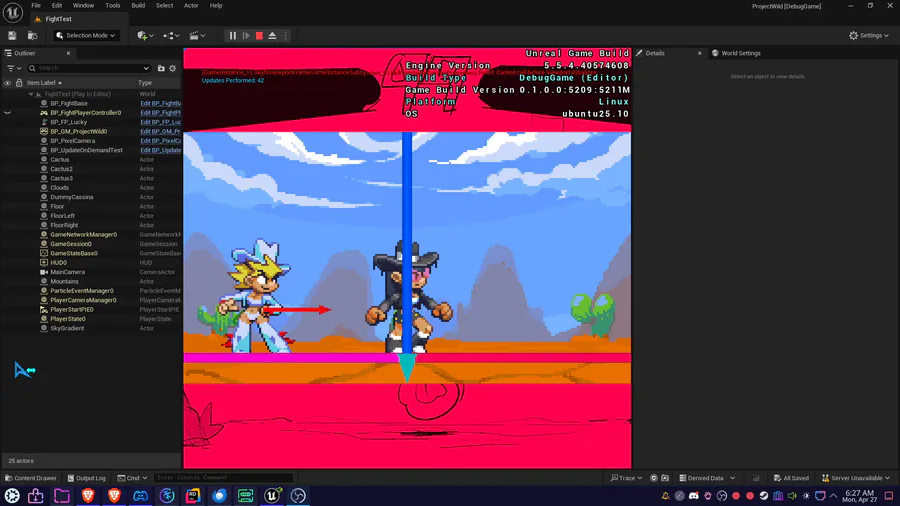The image size is (900, 506).
Task: Select the DummyCassina actor
Action: (x=72, y=197)
